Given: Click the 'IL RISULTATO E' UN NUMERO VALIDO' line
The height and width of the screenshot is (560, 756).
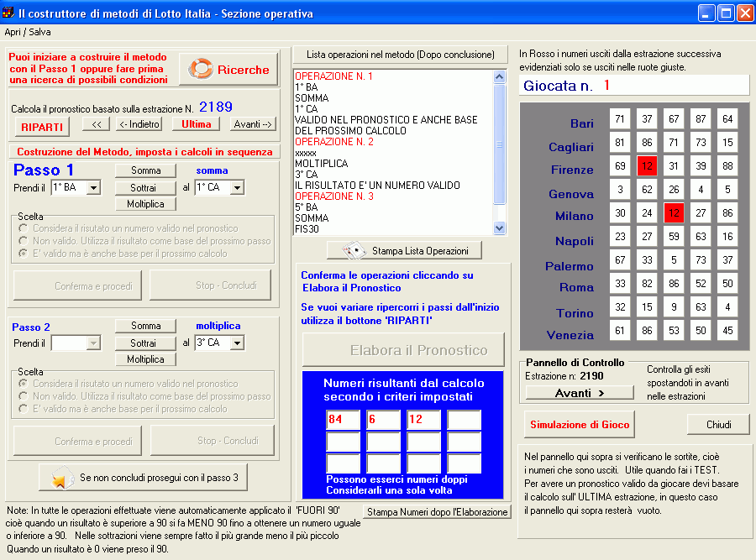Looking at the screenshot, I should [377, 186].
